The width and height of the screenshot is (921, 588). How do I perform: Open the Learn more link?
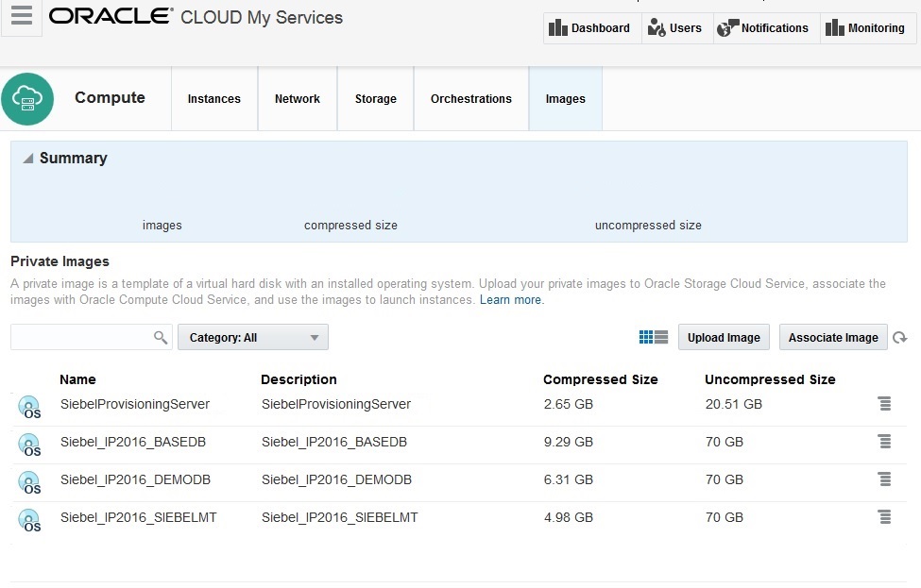coord(509,299)
